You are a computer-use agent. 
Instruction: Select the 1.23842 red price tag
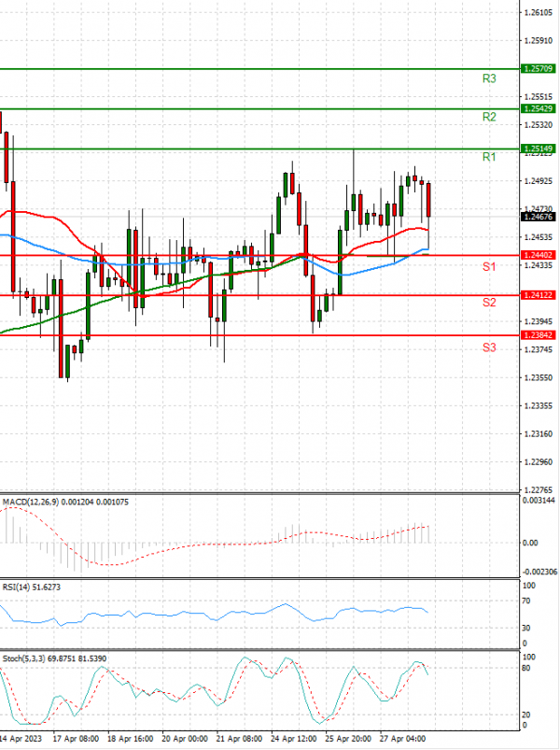(x=539, y=334)
